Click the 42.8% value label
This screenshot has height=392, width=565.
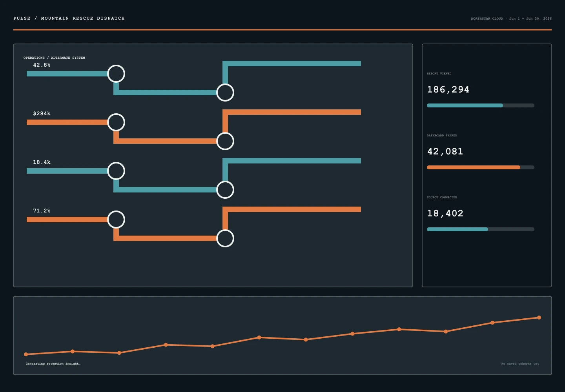pyautogui.click(x=42, y=65)
